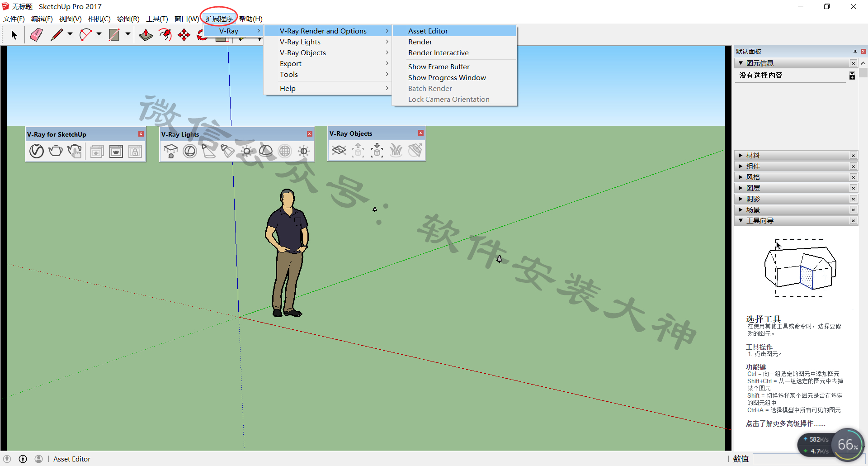Select Show Progress Window menu entry
This screenshot has height=466, width=868.
point(454,77)
